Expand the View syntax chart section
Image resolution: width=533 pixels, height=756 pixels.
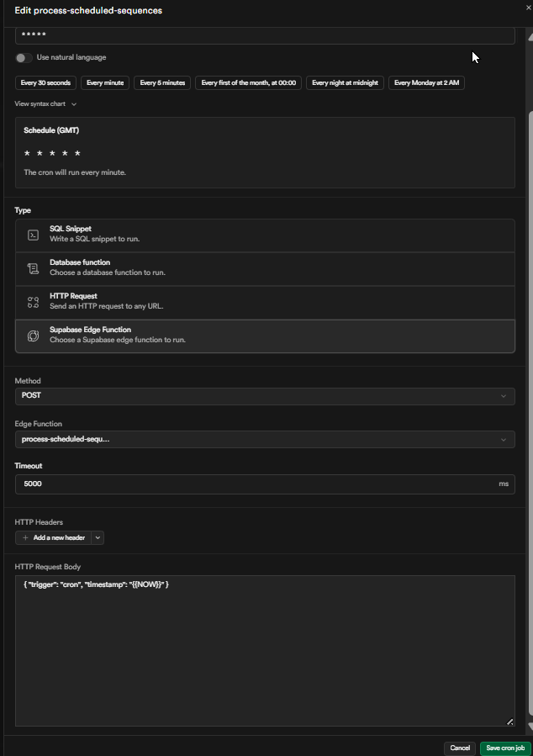coord(46,104)
